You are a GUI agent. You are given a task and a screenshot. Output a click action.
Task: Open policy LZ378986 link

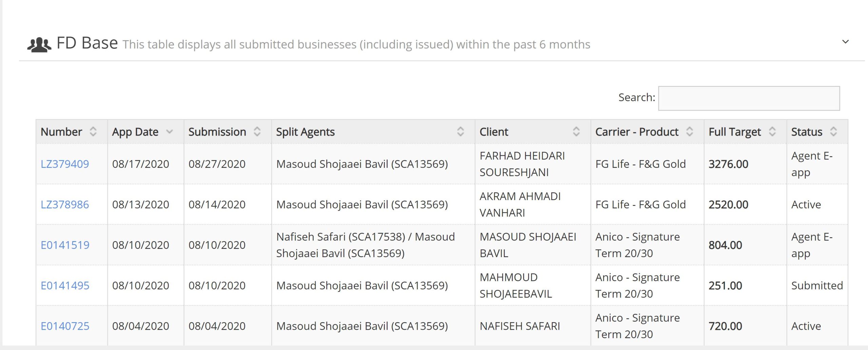coord(65,205)
